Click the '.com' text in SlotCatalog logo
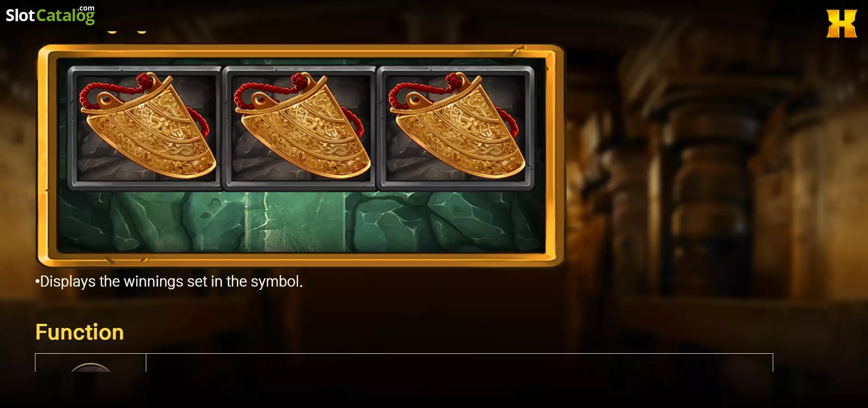 pyautogui.click(x=86, y=8)
